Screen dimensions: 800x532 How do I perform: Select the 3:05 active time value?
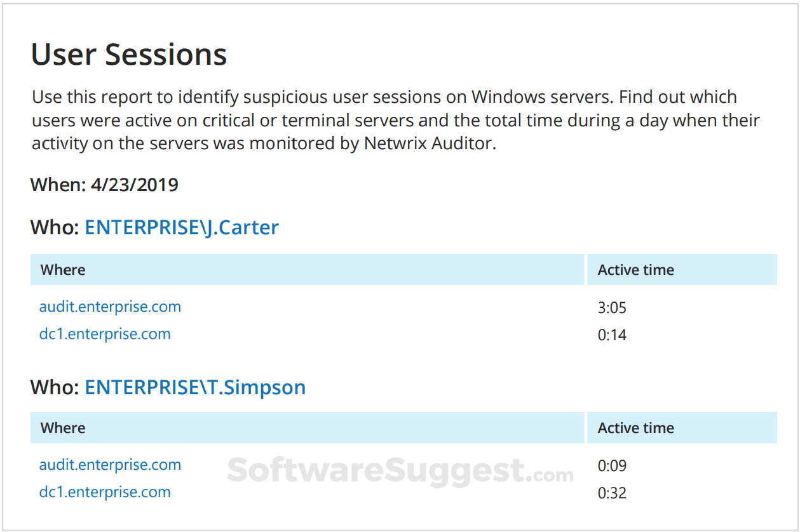pyautogui.click(x=612, y=308)
